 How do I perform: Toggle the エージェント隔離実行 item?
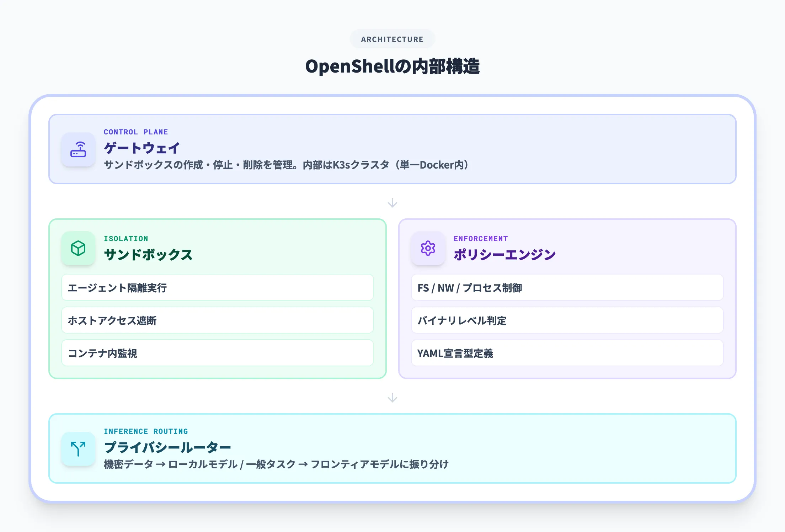pyautogui.click(x=218, y=288)
